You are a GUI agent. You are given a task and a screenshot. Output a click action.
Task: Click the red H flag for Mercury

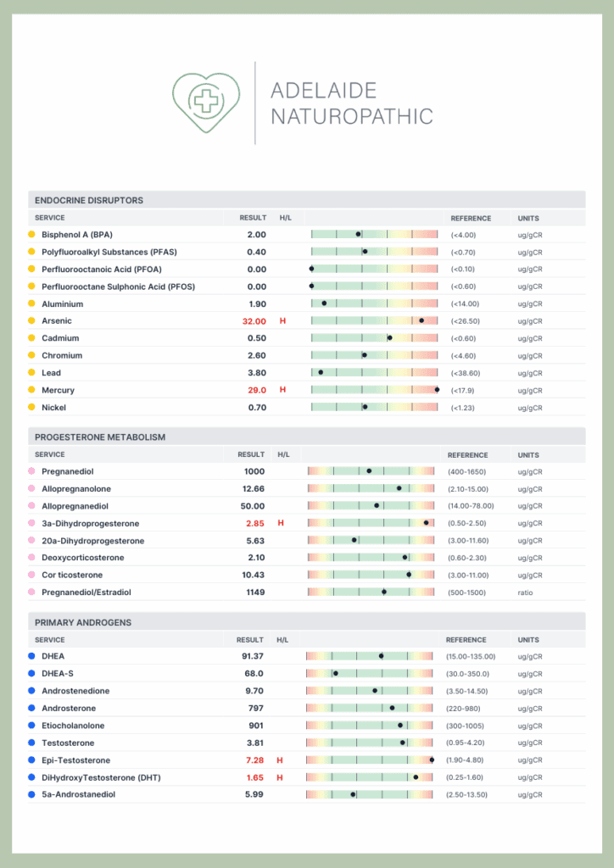[283, 390]
